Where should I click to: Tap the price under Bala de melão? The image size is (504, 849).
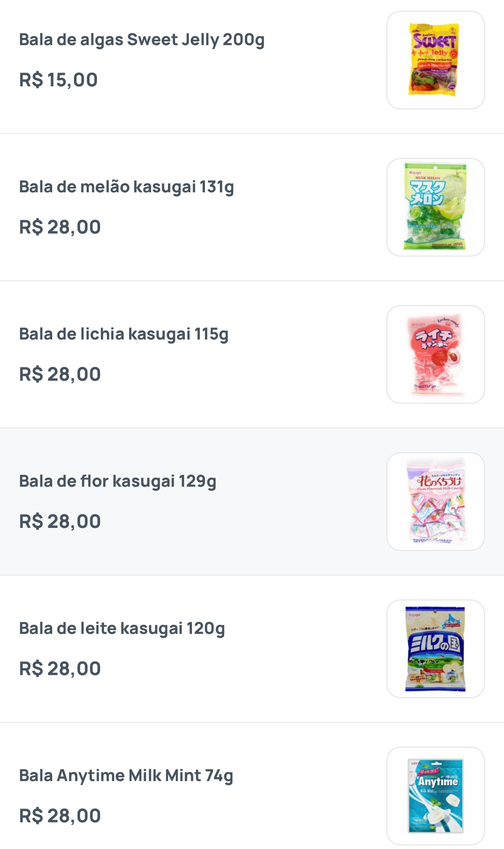(60, 227)
